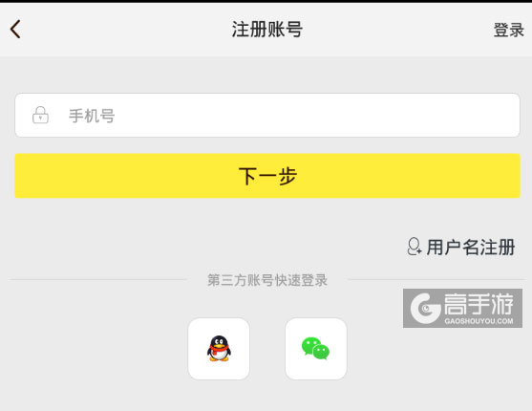Click the add-user icon beside 用户名注册

click(415, 247)
